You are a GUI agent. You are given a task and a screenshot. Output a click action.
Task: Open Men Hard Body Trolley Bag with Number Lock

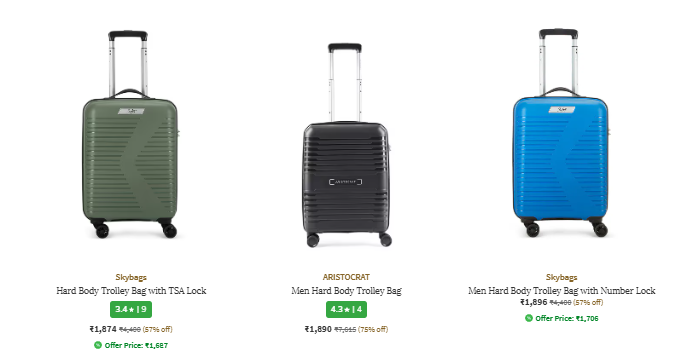tap(561, 291)
